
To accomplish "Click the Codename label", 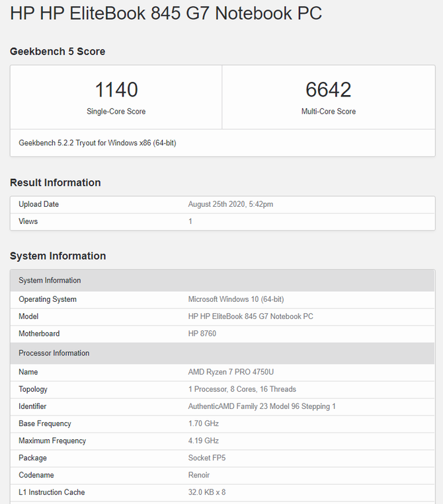I will click(36, 475).
